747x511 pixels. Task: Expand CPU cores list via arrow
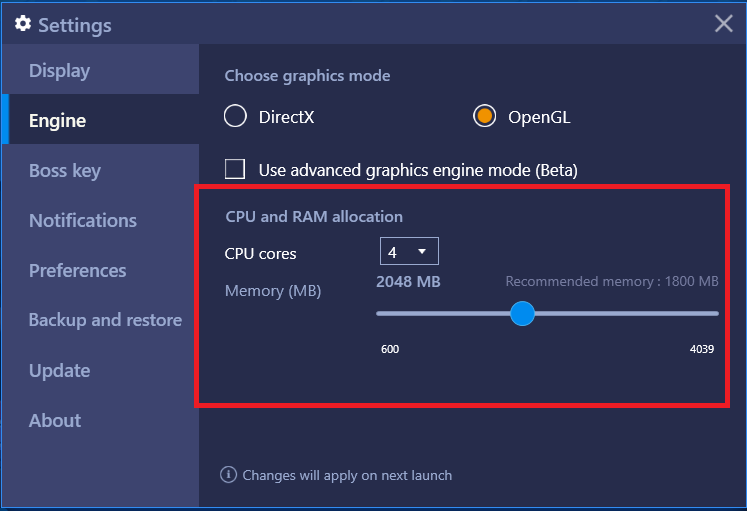tap(422, 251)
